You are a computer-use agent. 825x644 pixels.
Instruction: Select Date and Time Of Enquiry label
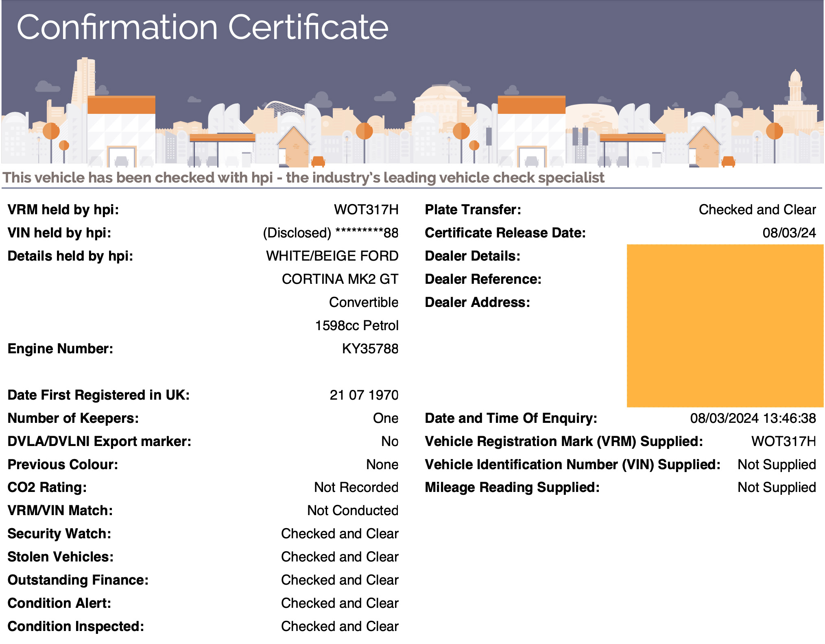[x=511, y=418]
